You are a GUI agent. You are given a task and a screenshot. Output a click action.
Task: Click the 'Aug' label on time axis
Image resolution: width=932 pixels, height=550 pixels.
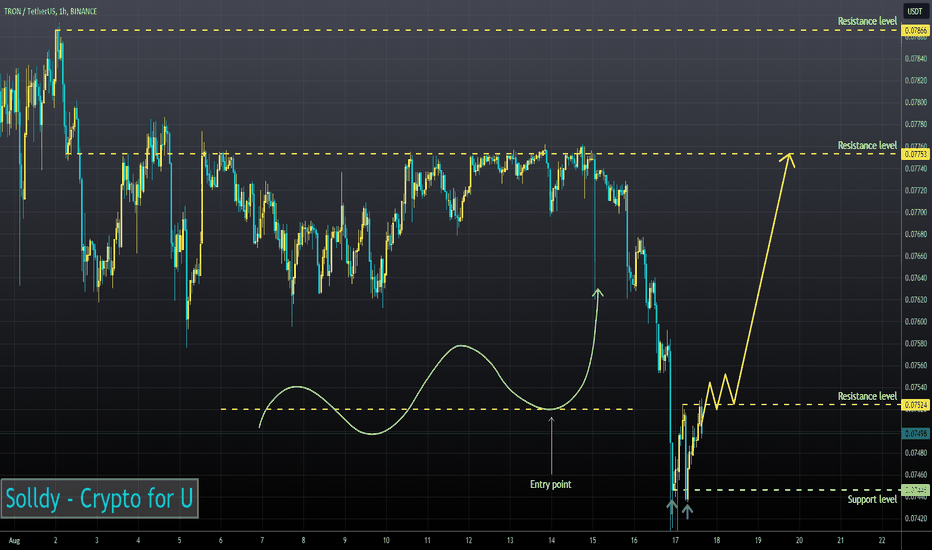14,540
